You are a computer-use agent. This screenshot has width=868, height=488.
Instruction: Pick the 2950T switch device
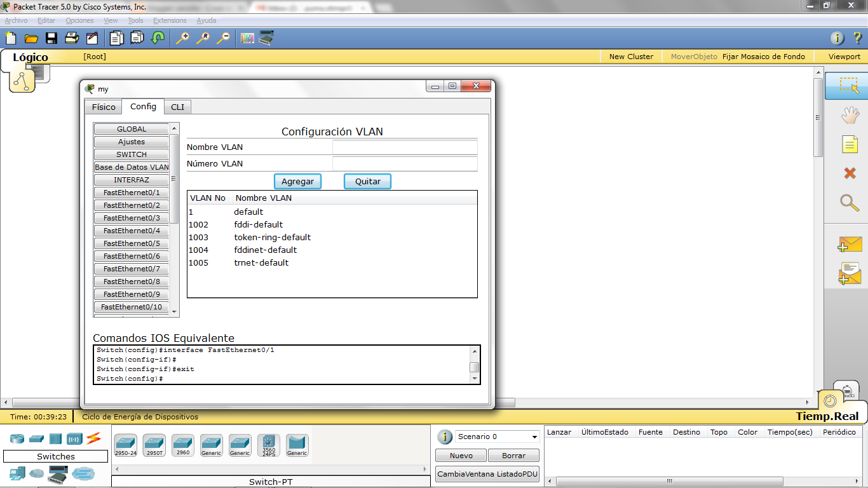click(x=154, y=445)
